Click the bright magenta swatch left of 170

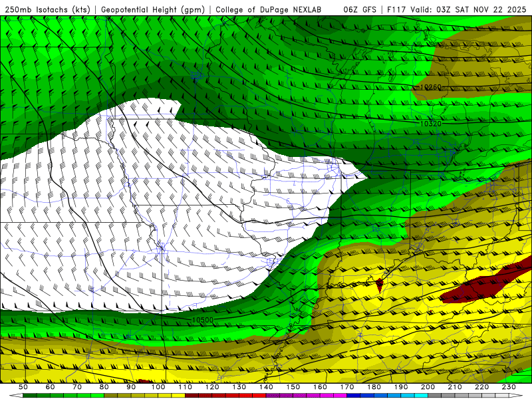pyautogui.click(x=340, y=396)
